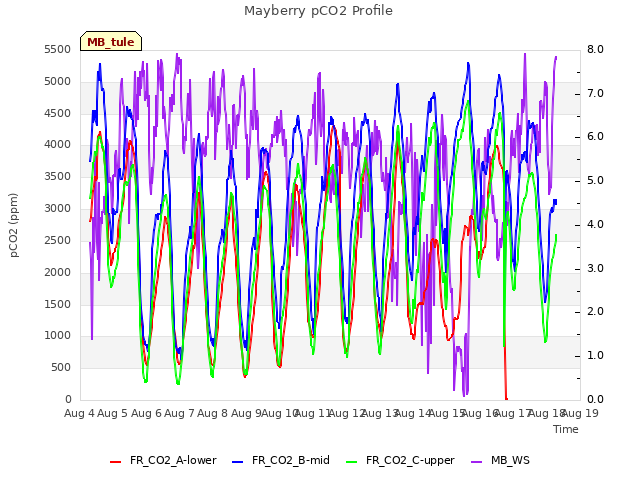Click the 5000 left axis value
The width and height of the screenshot is (640, 480).
click(x=58, y=82)
